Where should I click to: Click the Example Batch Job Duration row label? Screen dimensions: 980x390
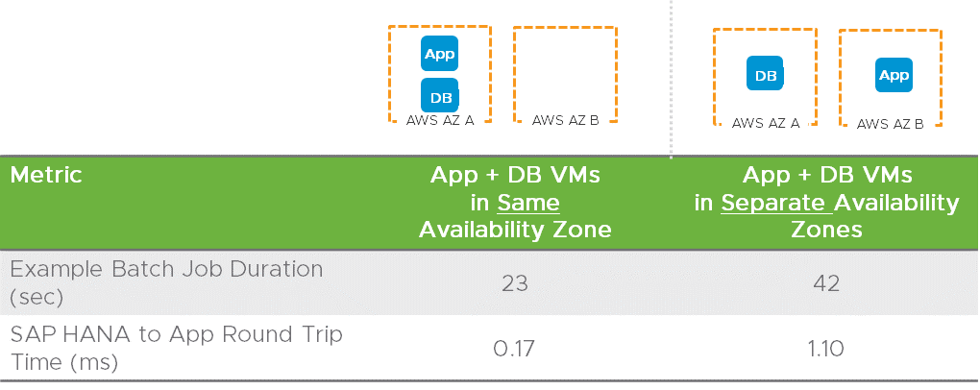click(x=166, y=282)
